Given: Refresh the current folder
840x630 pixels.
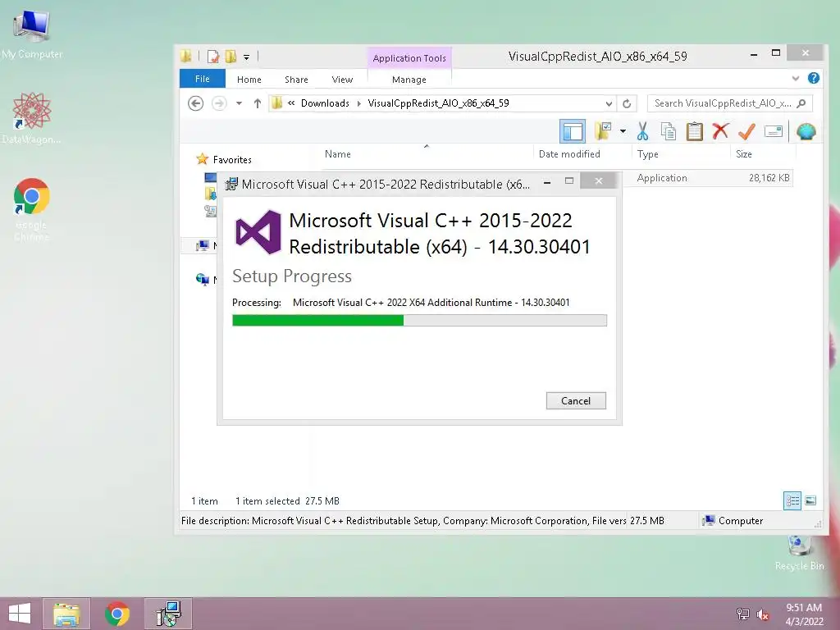Looking at the screenshot, I should click(627, 103).
